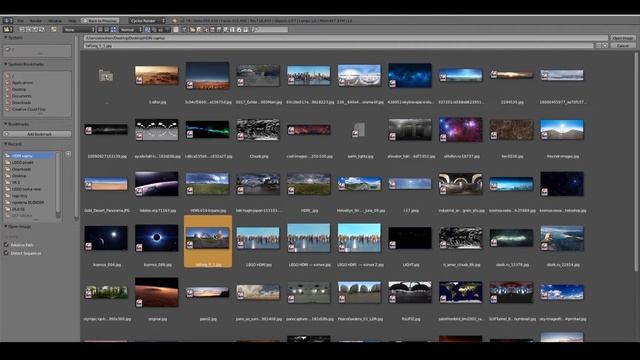Viewport: 640px width, 360px height.
Task: Open the File Browser editor type selector
Action: coord(7,29)
